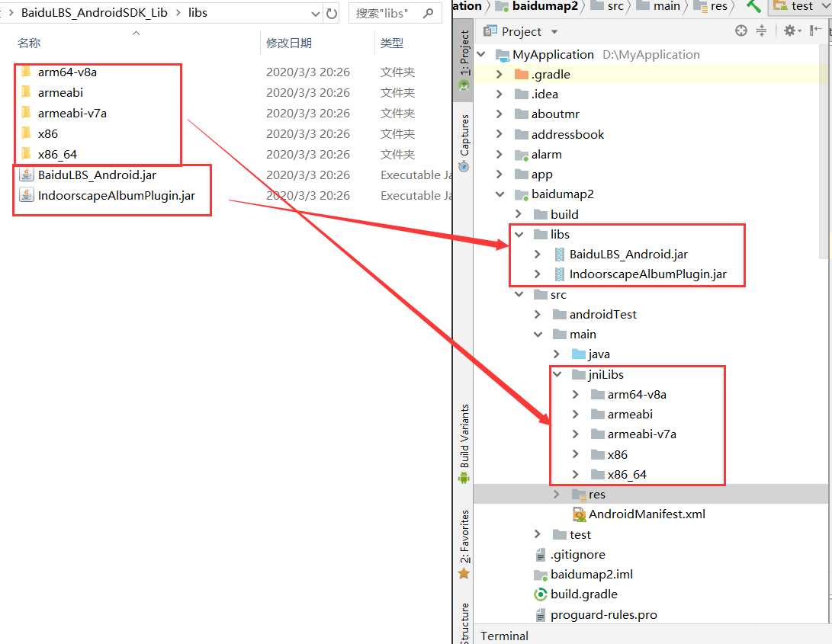
Task: Click collapse all icon in Project panel
Action: pos(761,30)
